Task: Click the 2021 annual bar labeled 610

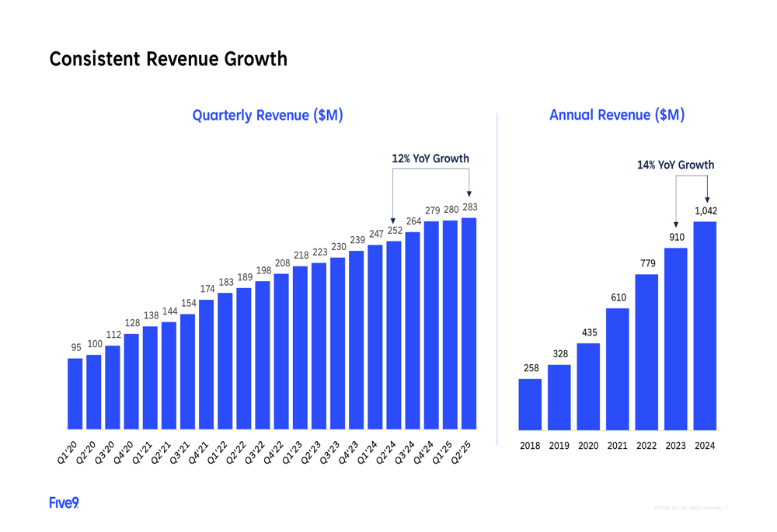Action: pos(617,368)
